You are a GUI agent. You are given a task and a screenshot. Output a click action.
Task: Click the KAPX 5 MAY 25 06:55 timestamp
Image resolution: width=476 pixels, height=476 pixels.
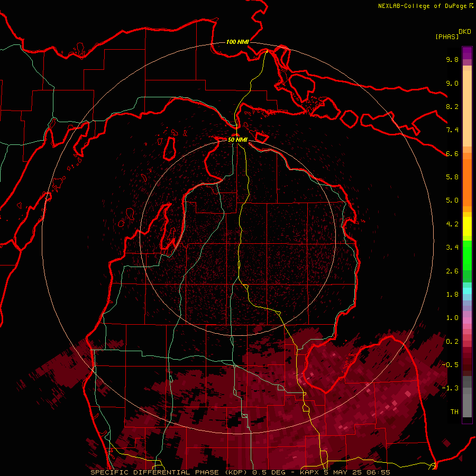pos(345,472)
